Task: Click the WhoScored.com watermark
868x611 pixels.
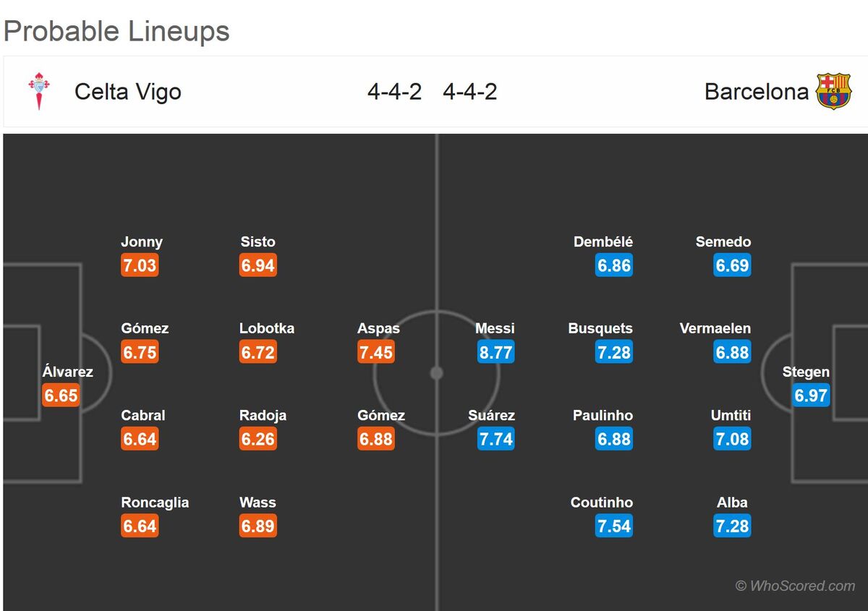Action: coord(796,586)
